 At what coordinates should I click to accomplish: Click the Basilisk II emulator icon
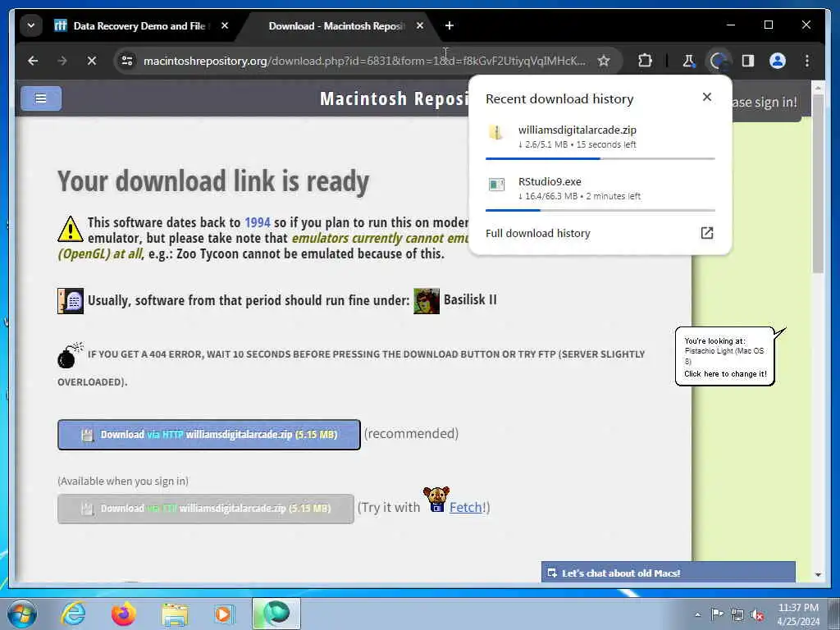(427, 300)
